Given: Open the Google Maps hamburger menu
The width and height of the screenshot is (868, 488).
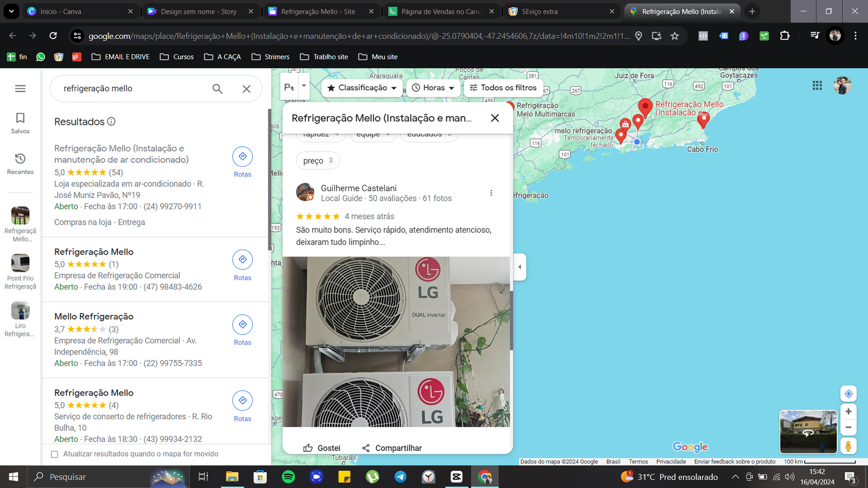Looking at the screenshot, I should click(x=20, y=88).
